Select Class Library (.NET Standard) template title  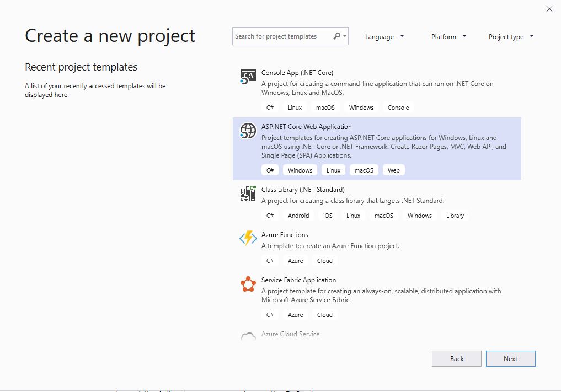coord(303,190)
